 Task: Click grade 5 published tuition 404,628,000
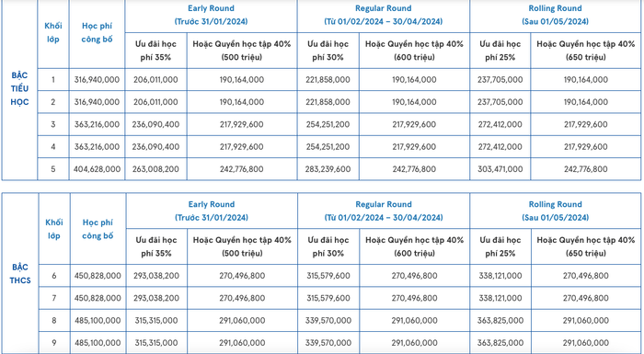[97, 169]
